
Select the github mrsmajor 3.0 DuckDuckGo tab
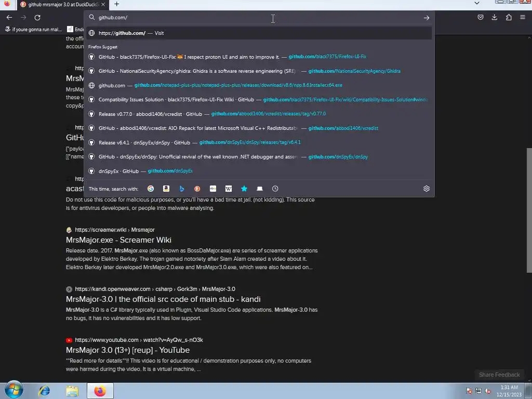coord(63,4)
